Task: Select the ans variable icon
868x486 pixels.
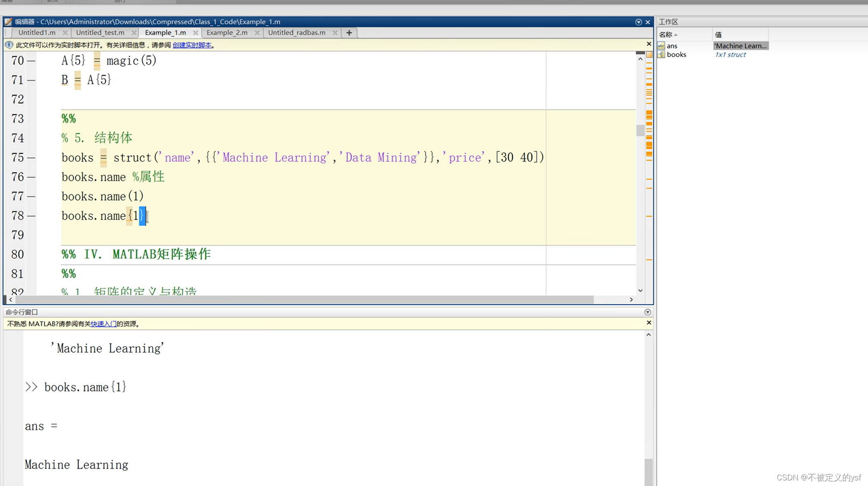Action: 661,46
